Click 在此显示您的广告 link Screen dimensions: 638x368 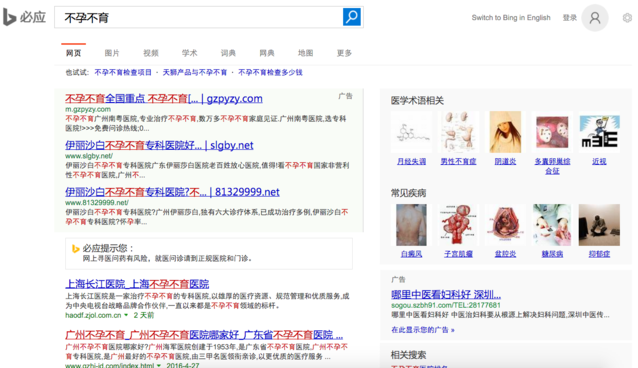(423, 330)
